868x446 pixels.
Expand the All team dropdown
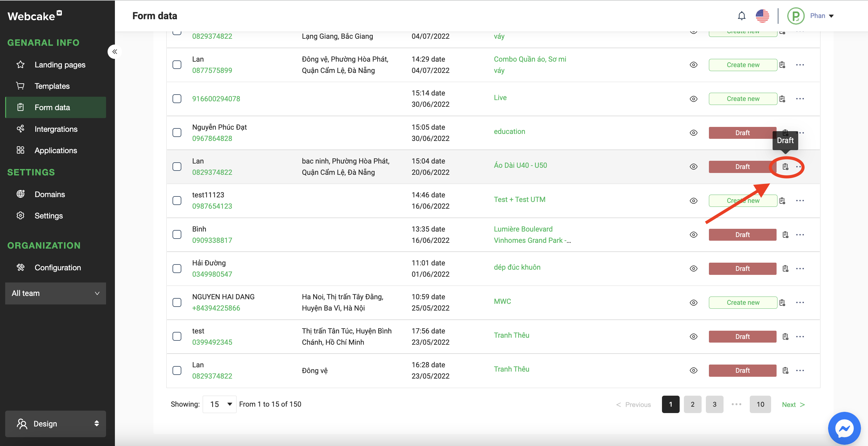55,293
